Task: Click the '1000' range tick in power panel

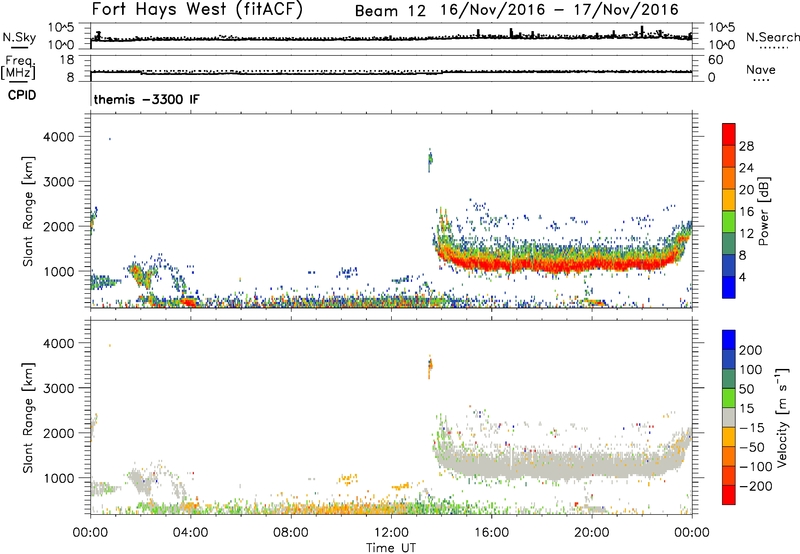Action: (58, 271)
